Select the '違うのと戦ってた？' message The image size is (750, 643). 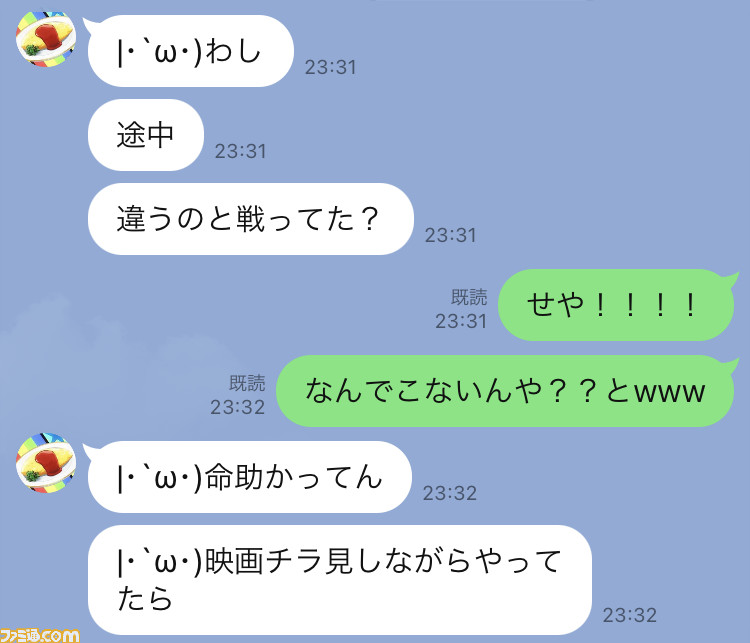251,219
